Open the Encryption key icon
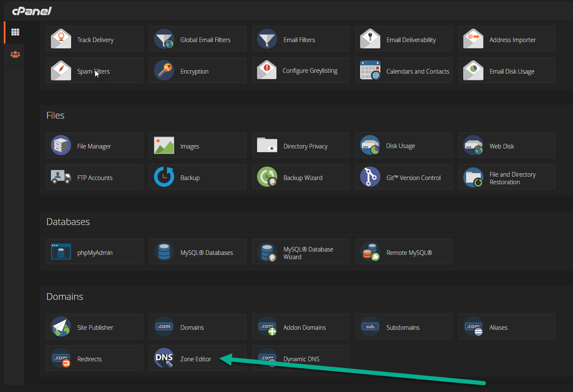This screenshot has width=573, height=392. pos(164,71)
